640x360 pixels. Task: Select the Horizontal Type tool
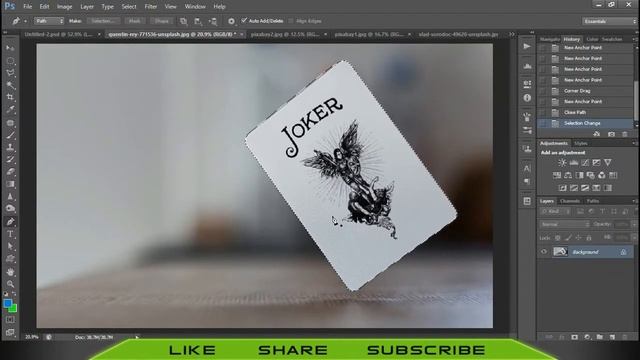pyautogui.click(x=10, y=234)
